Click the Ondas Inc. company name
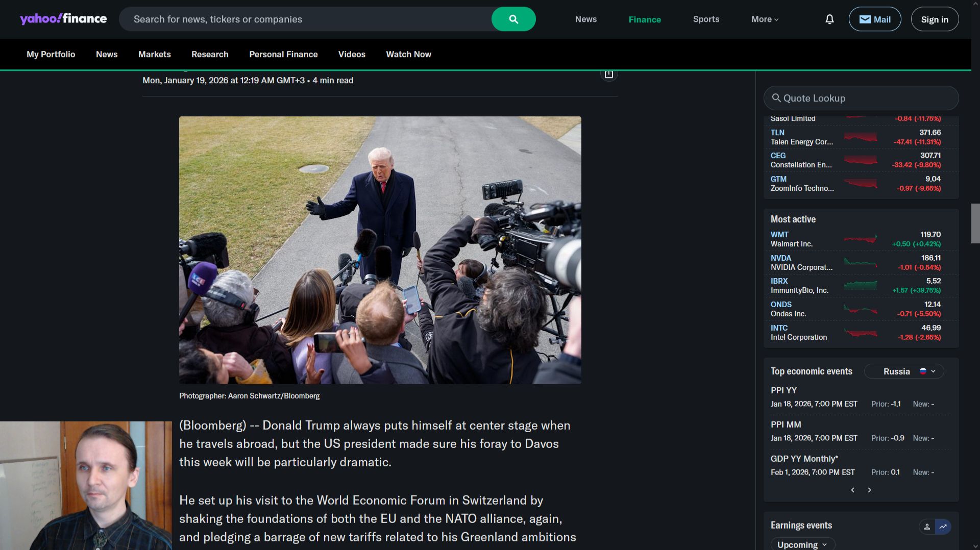The image size is (980, 550). 788,314
